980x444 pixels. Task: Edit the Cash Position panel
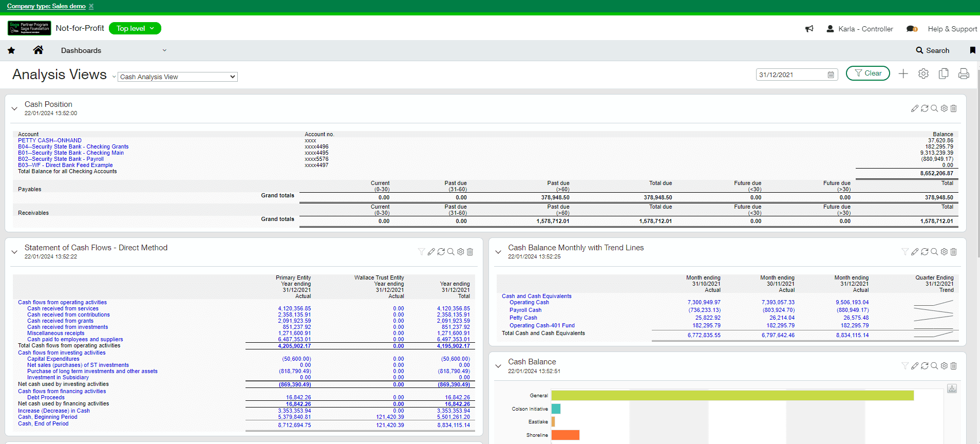[x=914, y=108]
